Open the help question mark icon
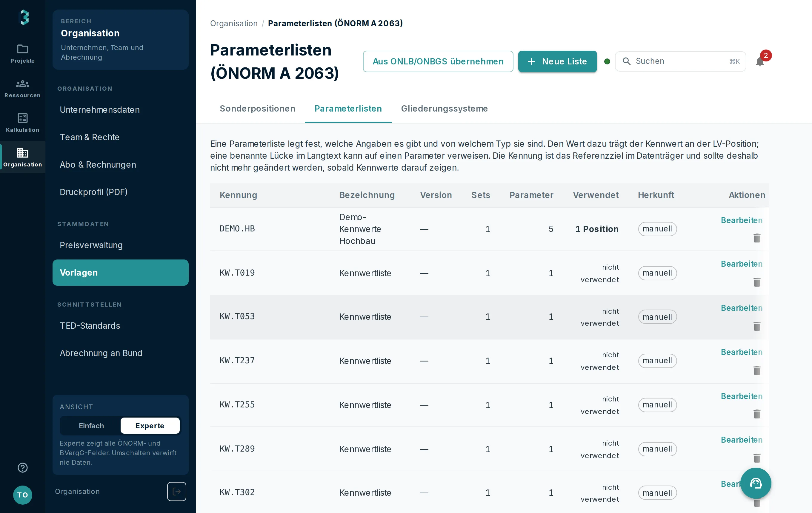Screen dimensions: 812x513 (x=23, y=468)
